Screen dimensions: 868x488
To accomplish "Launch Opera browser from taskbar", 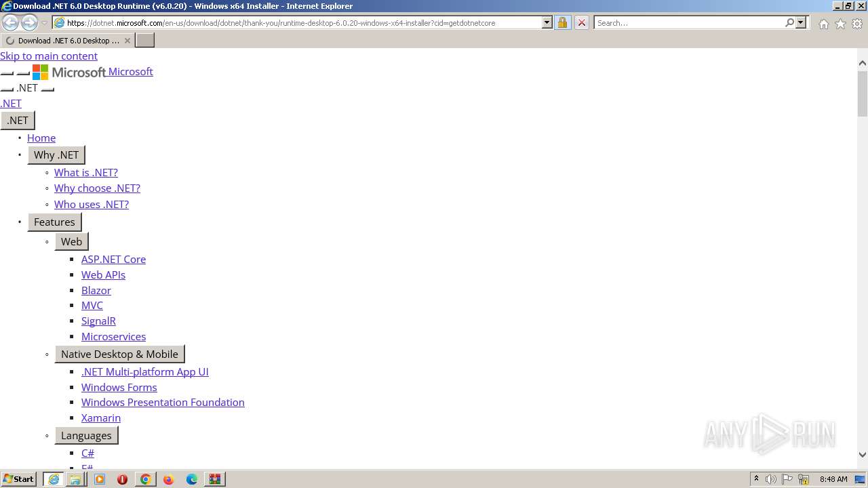I will pyautogui.click(x=123, y=479).
